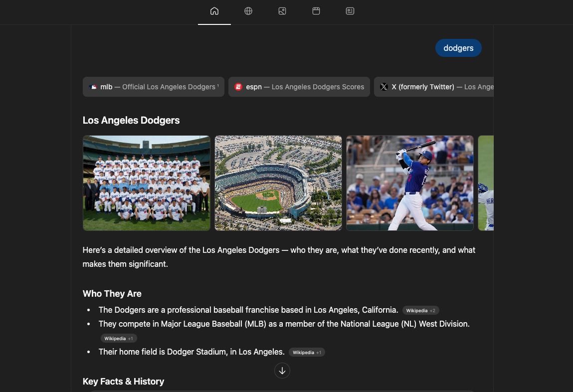Image resolution: width=573 pixels, height=392 pixels.
Task: Open the partially visible fourth photo
Action: pos(486,183)
